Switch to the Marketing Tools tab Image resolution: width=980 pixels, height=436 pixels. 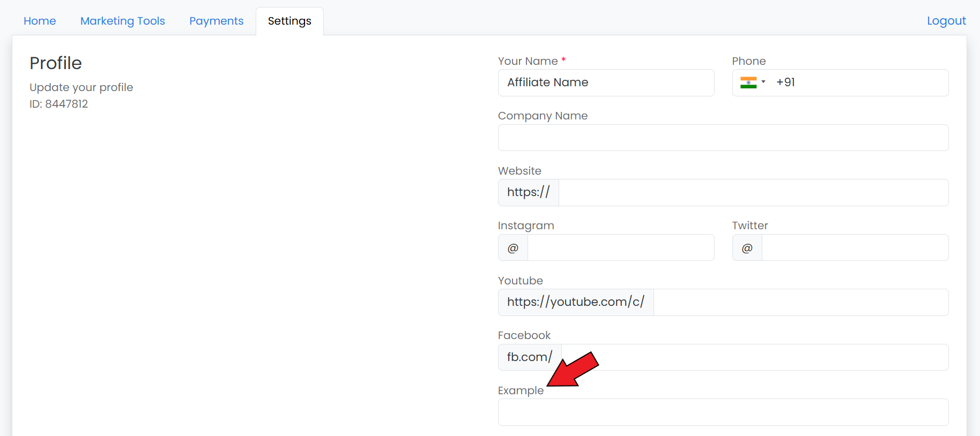coord(122,21)
